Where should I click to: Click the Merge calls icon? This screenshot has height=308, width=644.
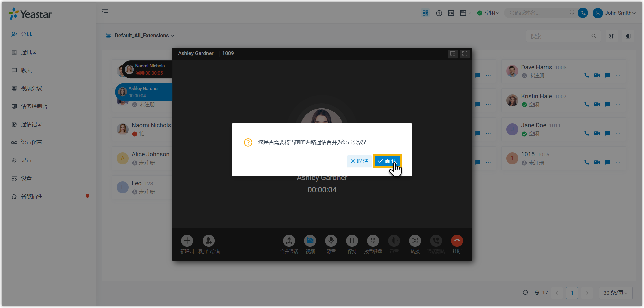point(289,241)
